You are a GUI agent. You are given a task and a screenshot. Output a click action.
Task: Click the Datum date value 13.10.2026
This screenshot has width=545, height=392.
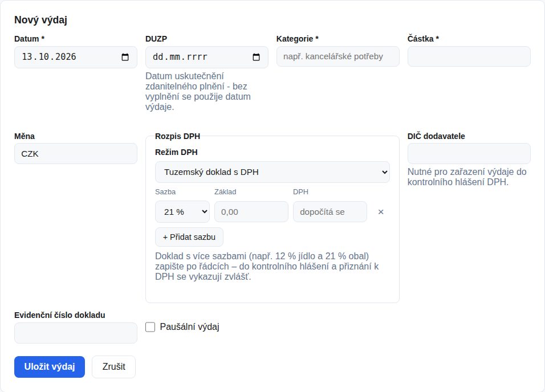(x=49, y=57)
